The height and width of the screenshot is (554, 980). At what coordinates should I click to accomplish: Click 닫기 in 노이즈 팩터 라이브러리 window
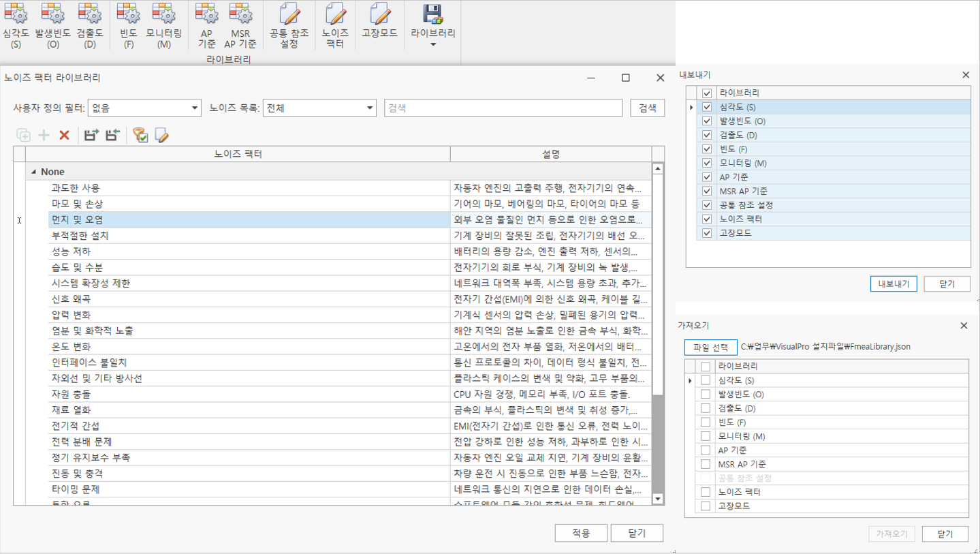tap(637, 533)
